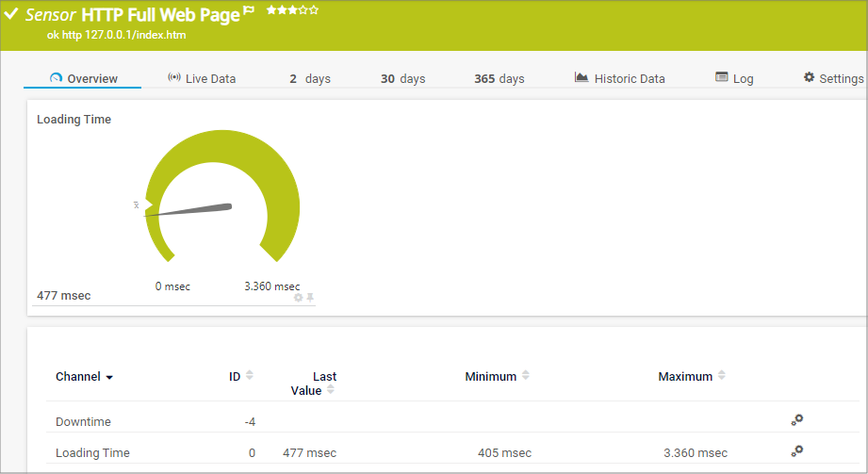Screen dimensions: 868x474
Task: Open the Log tab
Action: [734, 78]
